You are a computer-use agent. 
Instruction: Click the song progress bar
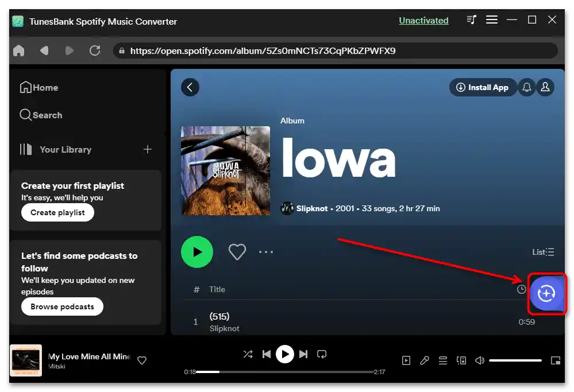click(x=285, y=372)
